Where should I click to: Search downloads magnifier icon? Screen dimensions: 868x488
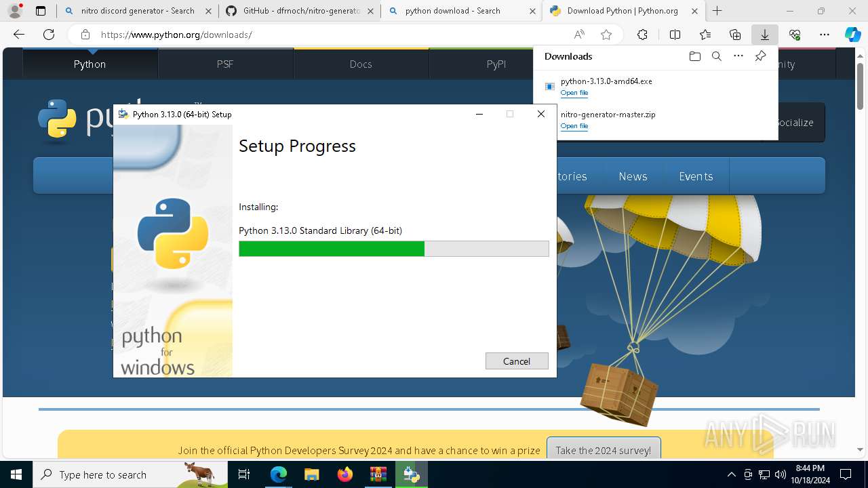coord(716,56)
